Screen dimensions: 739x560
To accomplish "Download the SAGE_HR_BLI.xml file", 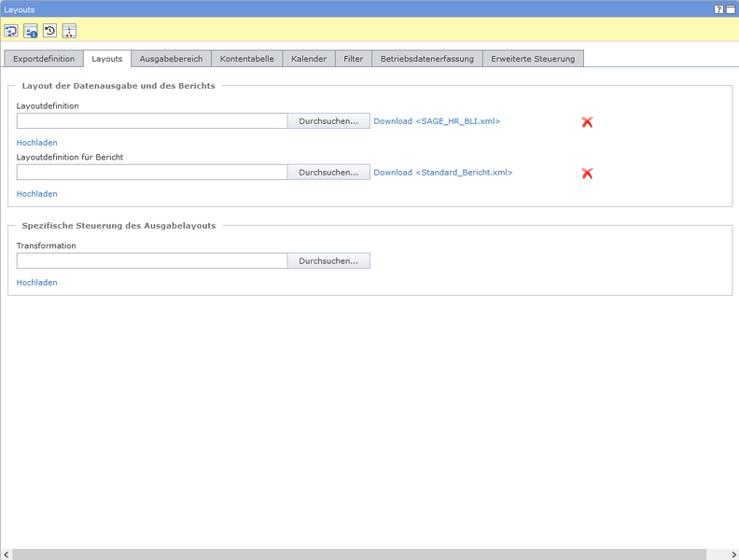I will (x=437, y=121).
